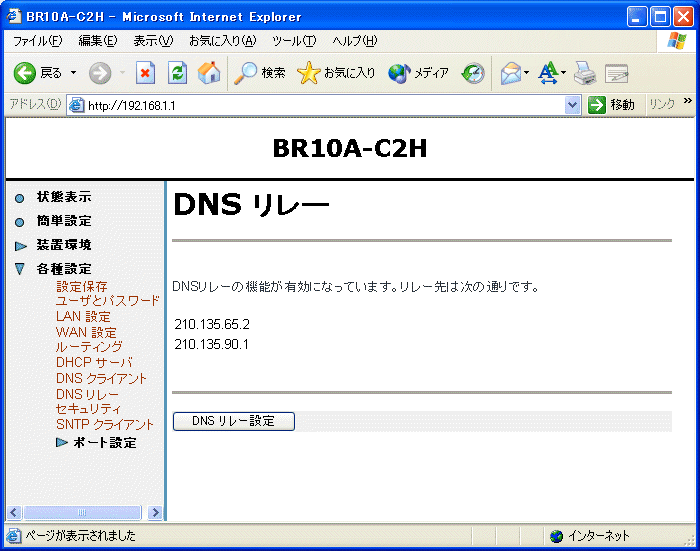
Task: Open the font Size dropdown arrow
Action: 563,73
